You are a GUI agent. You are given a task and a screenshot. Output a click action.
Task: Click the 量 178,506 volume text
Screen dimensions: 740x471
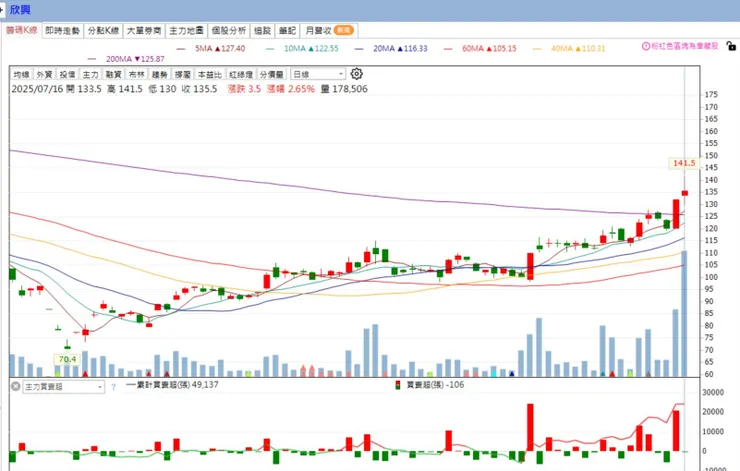pos(344,89)
